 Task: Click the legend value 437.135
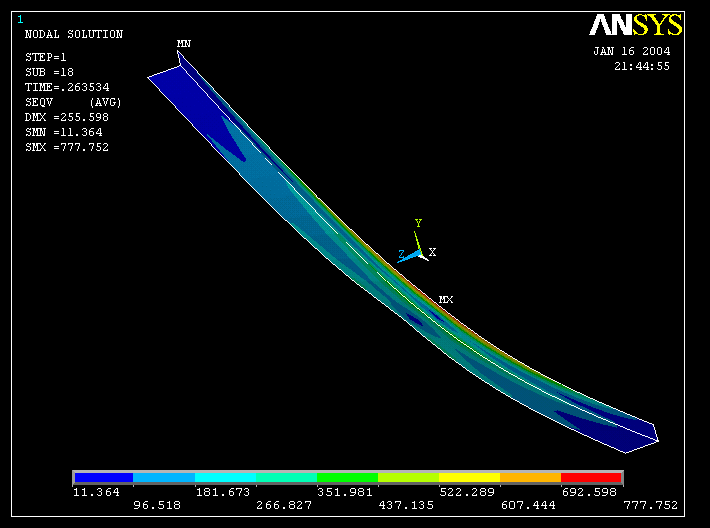(406, 505)
